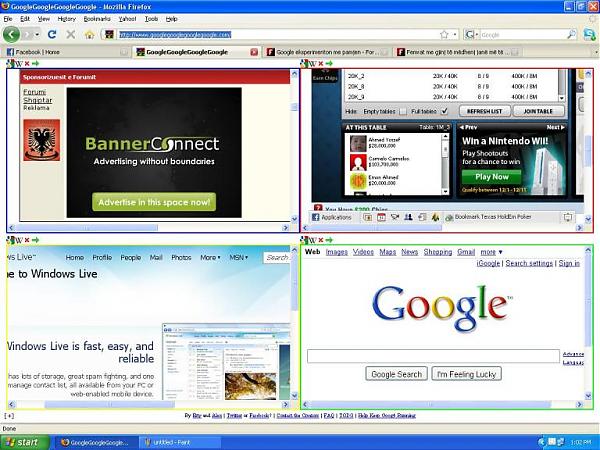Viewport: 600px width, 450px height.
Task: Switch to the 'Femrat me gjinj të mëdhenj' tab
Action: pyautogui.click(x=457, y=52)
